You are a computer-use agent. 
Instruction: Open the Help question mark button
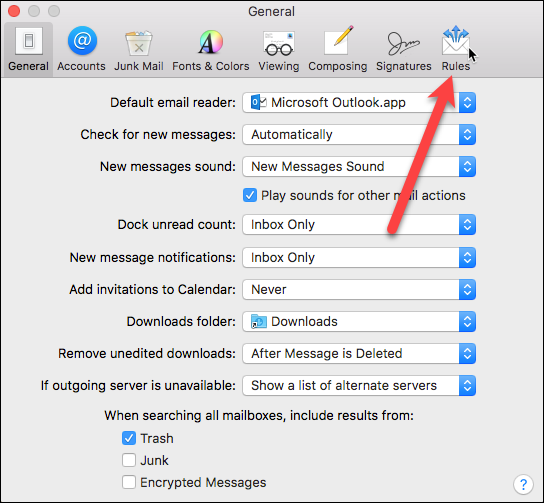coord(523,484)
